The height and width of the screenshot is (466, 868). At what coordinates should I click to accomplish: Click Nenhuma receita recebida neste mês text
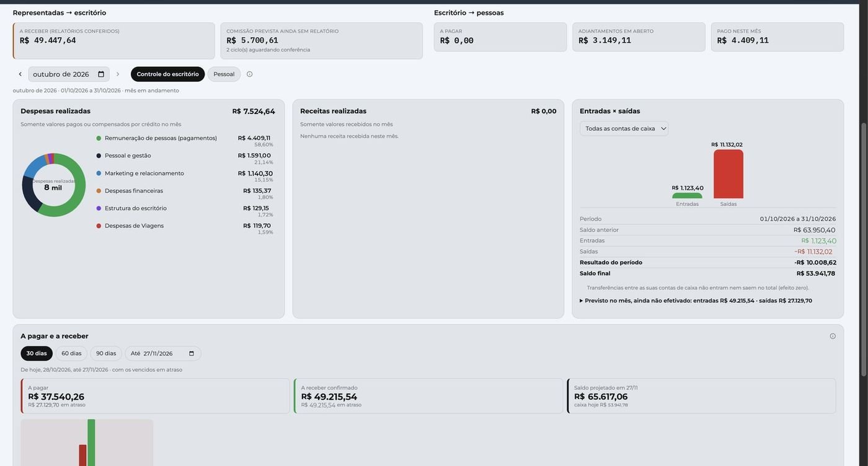(x=350, y=136)
